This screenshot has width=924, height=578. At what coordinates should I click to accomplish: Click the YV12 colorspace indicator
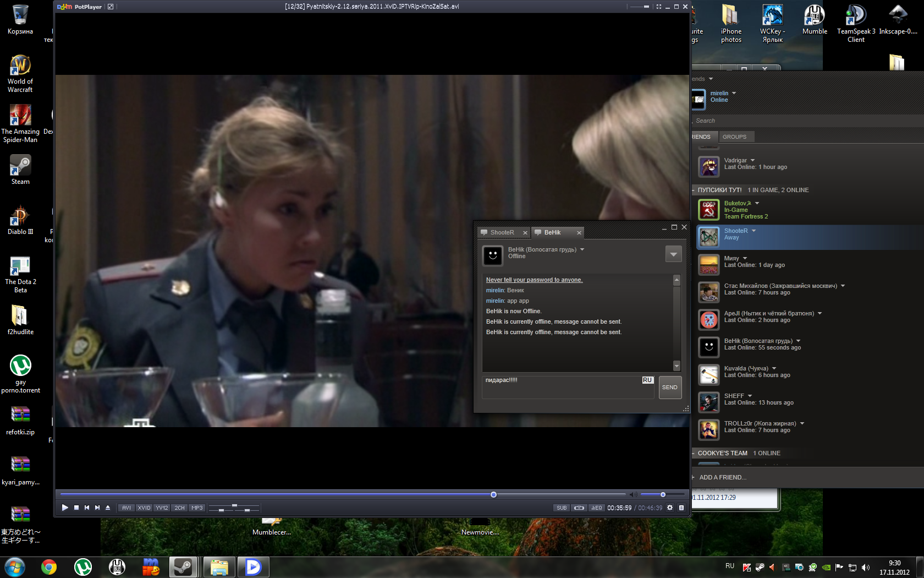(x=162, y=508)
